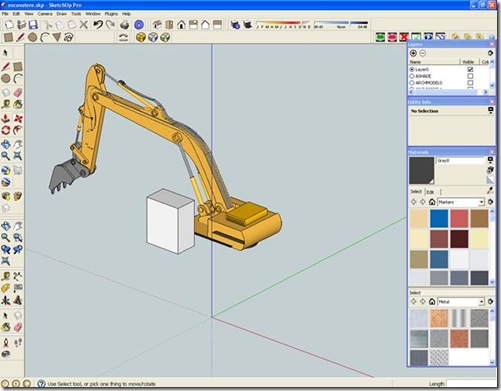
Task: Activate the Orbit tool
Action: click(6, 144)
